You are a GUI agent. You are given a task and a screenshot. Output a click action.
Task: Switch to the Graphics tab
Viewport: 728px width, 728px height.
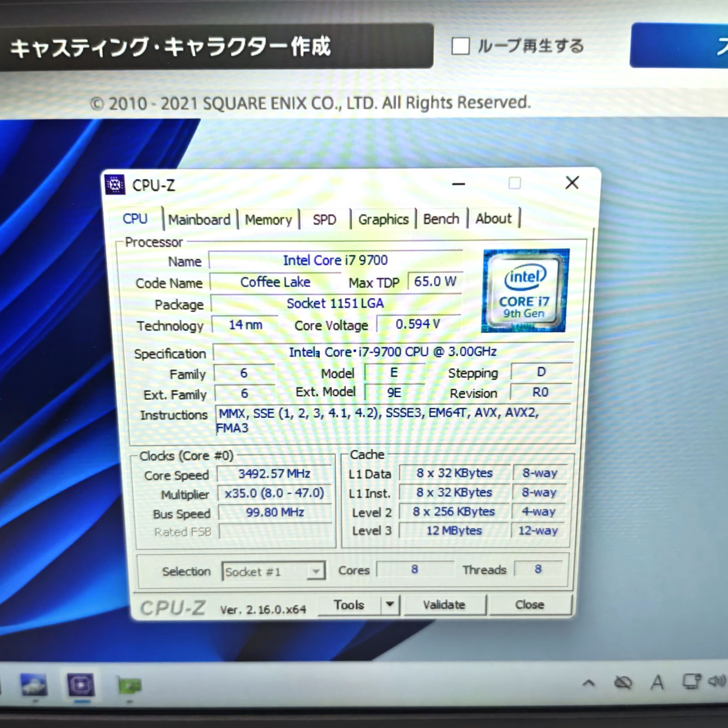point(384,219)
